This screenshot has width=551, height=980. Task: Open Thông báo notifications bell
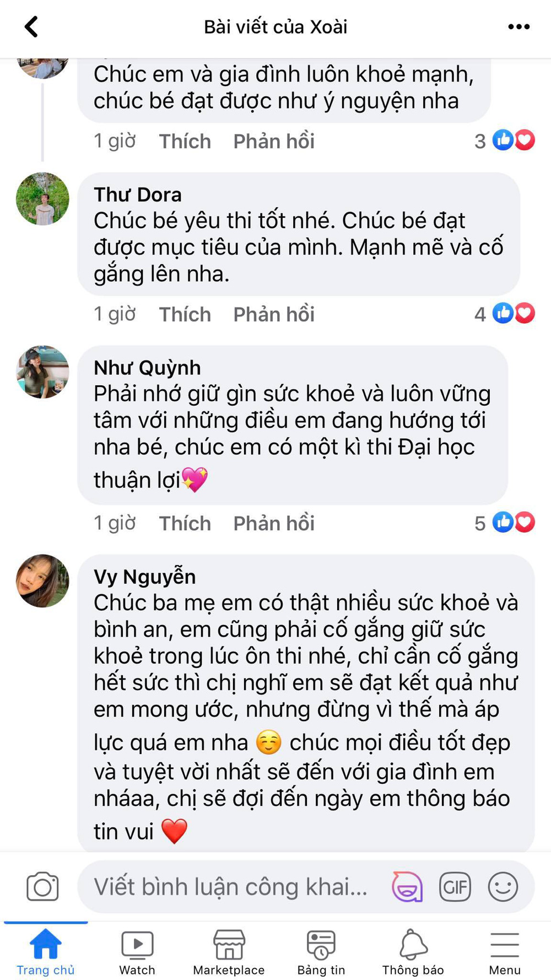(x=413, y=952)
